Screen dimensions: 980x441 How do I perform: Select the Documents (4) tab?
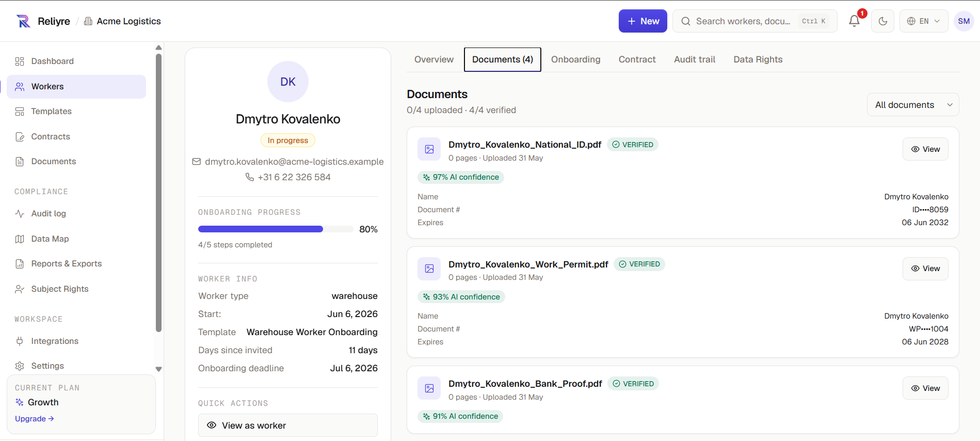pos(503,59)
